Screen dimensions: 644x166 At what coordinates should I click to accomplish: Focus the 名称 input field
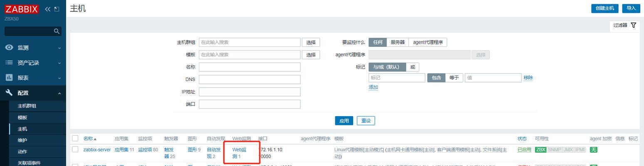click(x=250, y=67)
